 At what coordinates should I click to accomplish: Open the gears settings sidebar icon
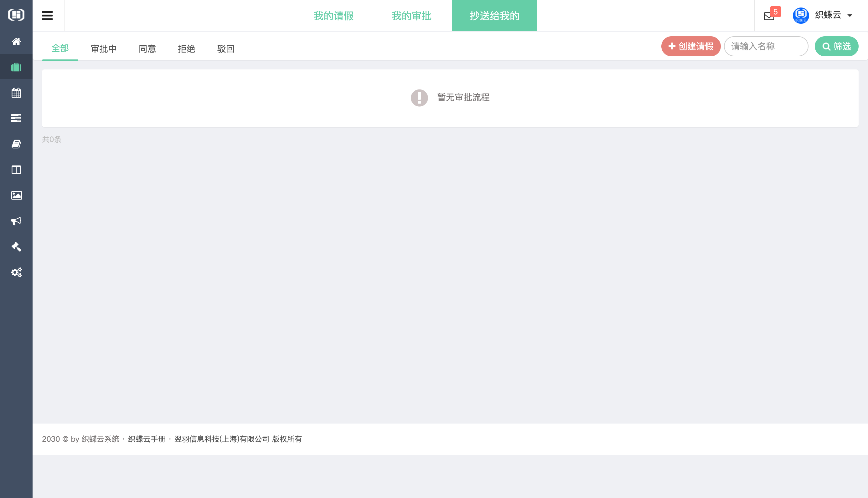[16, 272]
